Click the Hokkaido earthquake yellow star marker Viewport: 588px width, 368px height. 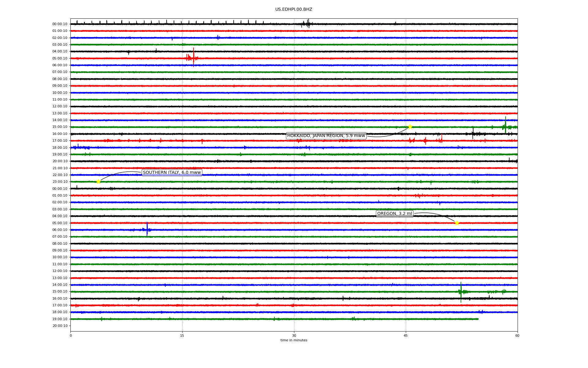tap(410, 127)
